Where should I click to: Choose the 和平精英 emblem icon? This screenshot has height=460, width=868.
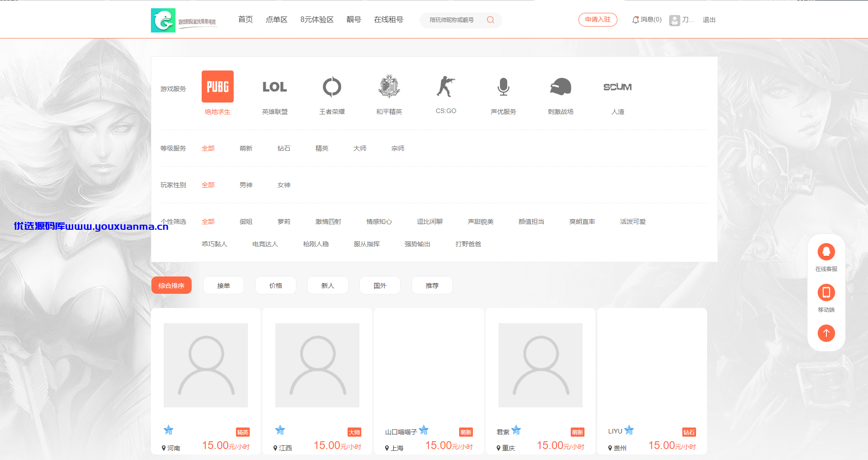tap(389, 87)
